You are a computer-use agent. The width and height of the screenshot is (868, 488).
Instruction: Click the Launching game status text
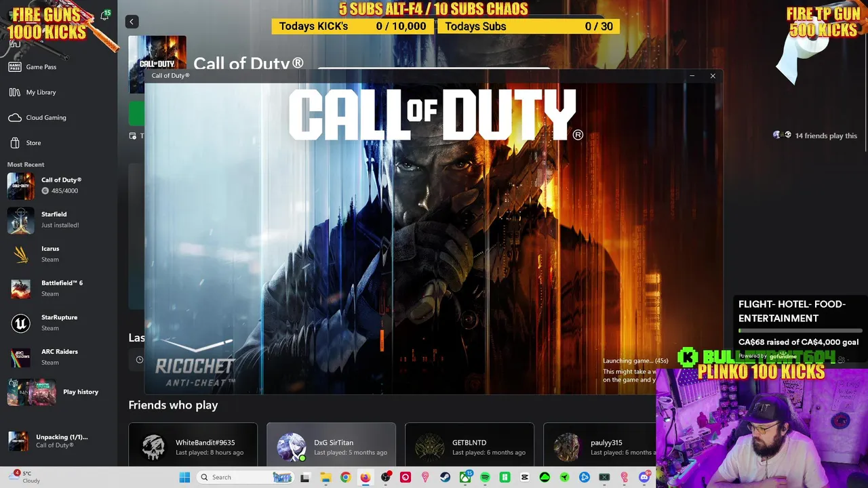pyautogui.click(x=635, y=361)
